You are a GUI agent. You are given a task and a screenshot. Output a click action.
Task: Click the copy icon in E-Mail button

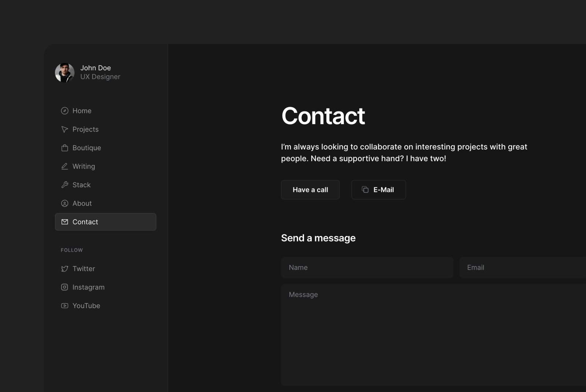[365, 189]
